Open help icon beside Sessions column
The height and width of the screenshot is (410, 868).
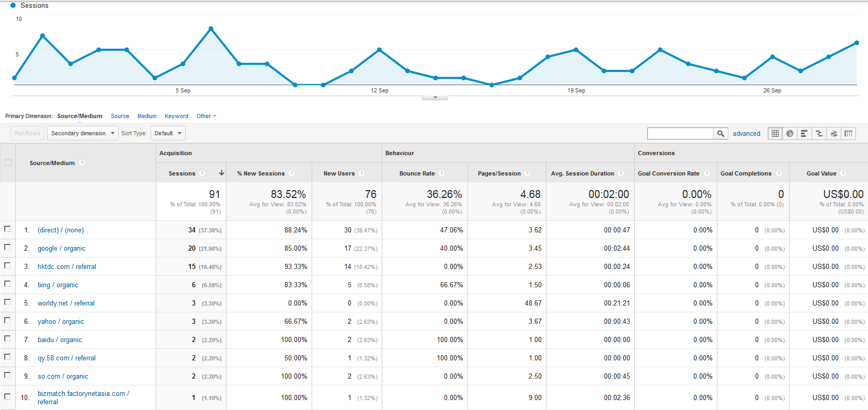202,173
